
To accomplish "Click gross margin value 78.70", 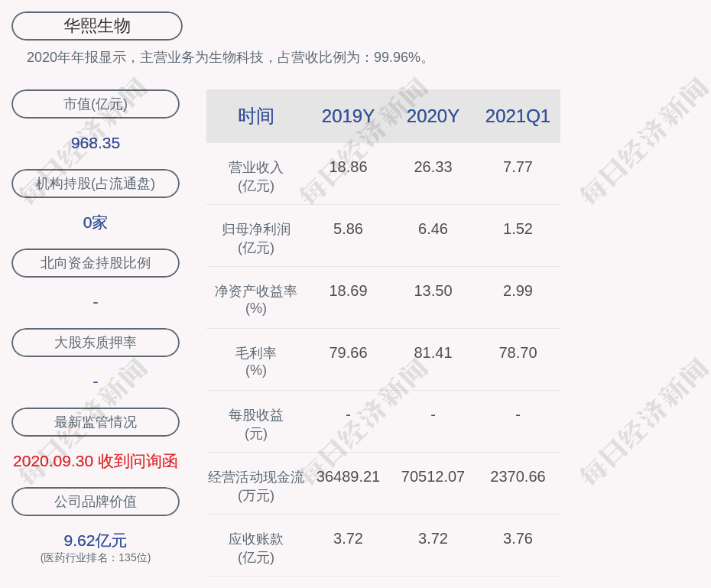I will click(x=518, y=352).
